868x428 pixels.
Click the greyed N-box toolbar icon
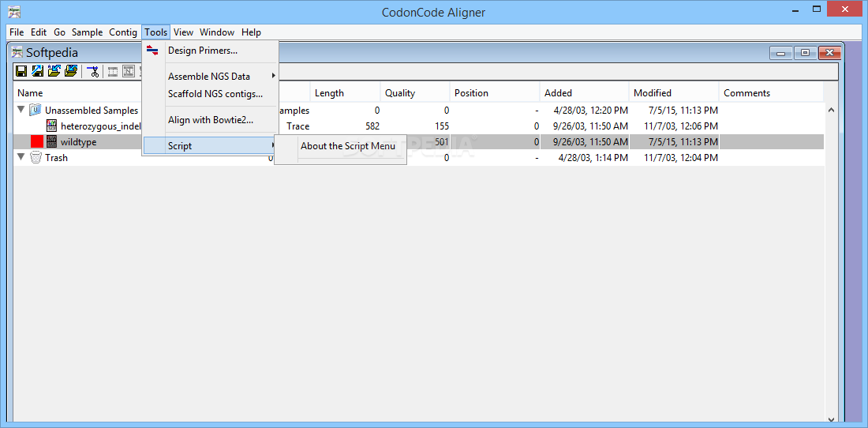tap(129, 71)
